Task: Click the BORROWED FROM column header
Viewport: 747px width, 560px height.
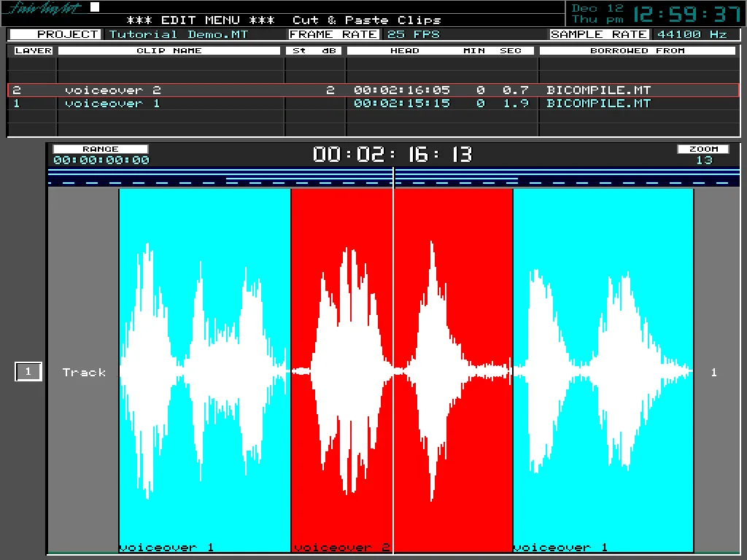Action: tap(638, 50)
